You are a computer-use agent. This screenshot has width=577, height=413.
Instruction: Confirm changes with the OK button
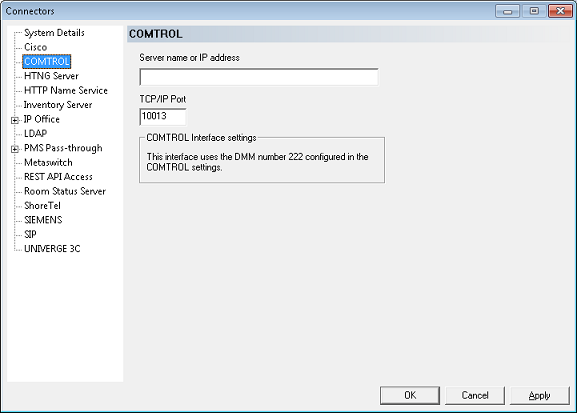pos(410,395)
